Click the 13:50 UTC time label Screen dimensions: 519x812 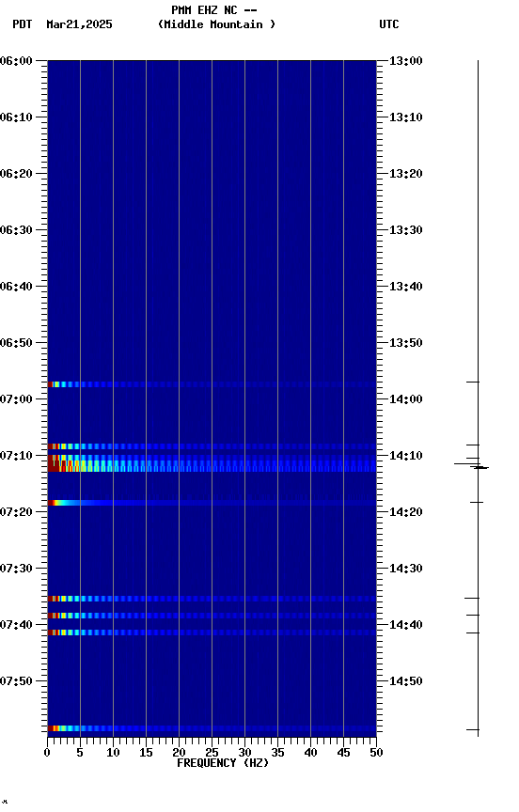(x=406, y=343)
